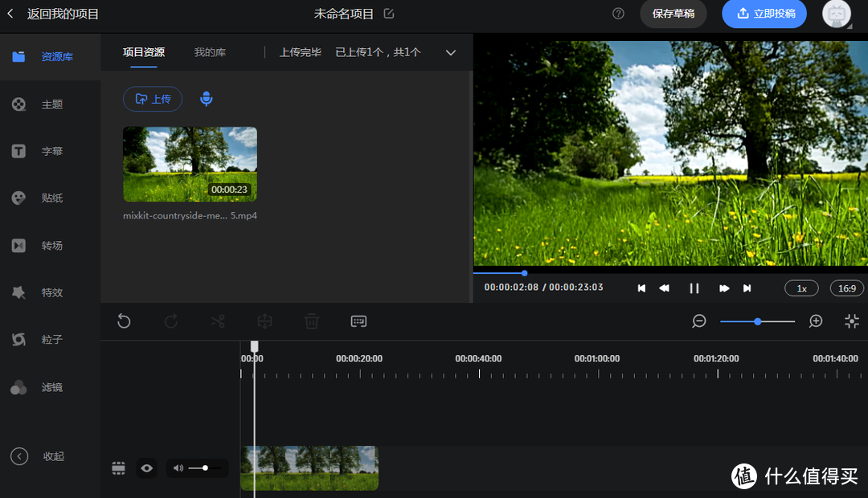Viewport: 868px width, 498px height.
Task: Jump to the start of the video
Action: [x=641, y=288]
